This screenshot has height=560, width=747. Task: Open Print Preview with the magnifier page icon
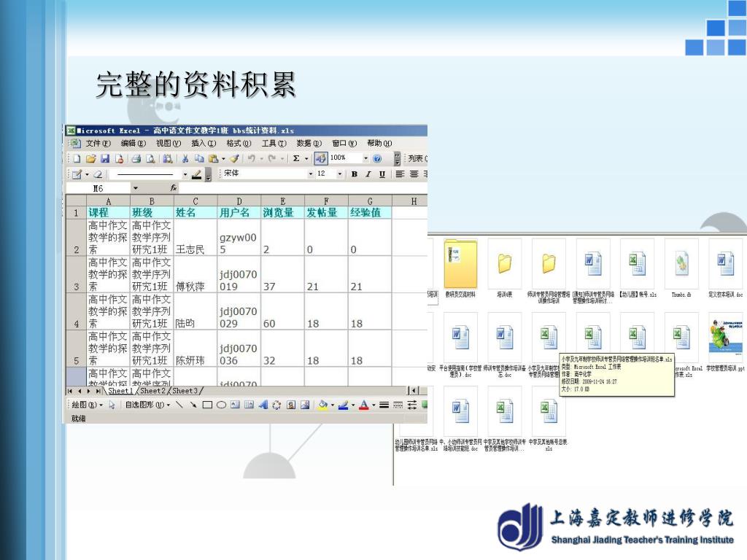[x=150, y=158]
